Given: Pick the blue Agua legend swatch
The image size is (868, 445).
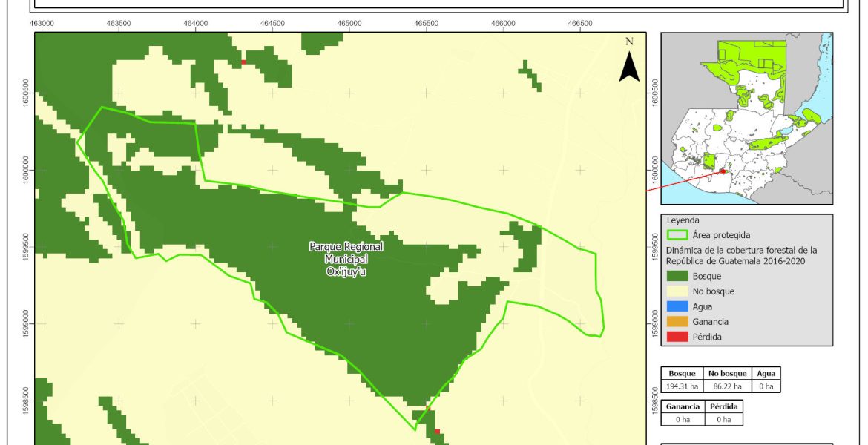Looking at the screenshot, I should (677, 306).
